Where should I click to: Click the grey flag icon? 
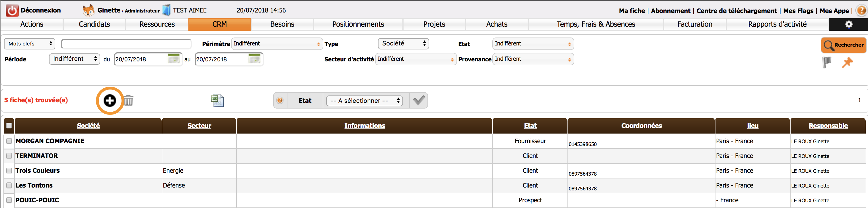tap(826, 62)
